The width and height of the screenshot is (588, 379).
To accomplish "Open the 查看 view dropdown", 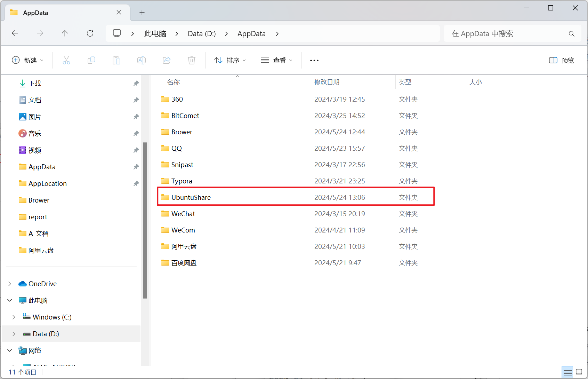I will click(277, 60).
